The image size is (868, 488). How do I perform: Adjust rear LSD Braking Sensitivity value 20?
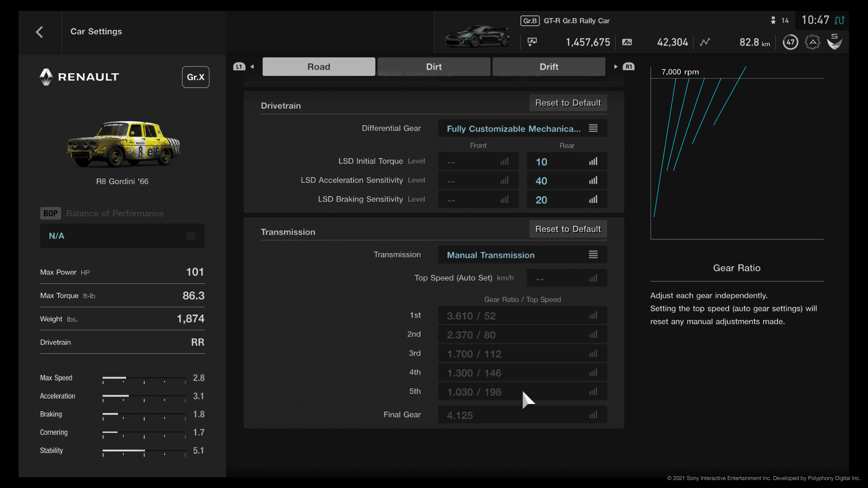(x=567, y=199)
